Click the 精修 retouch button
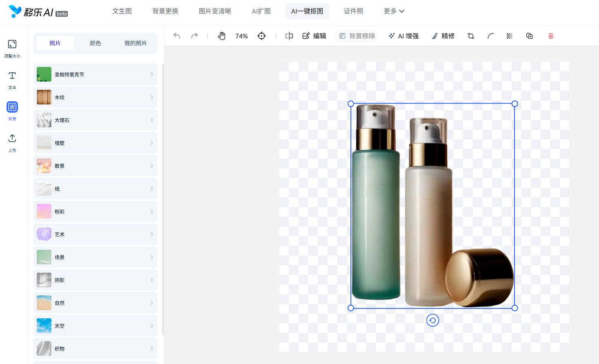This screenshot has height=364, width=599. [443, 36]
